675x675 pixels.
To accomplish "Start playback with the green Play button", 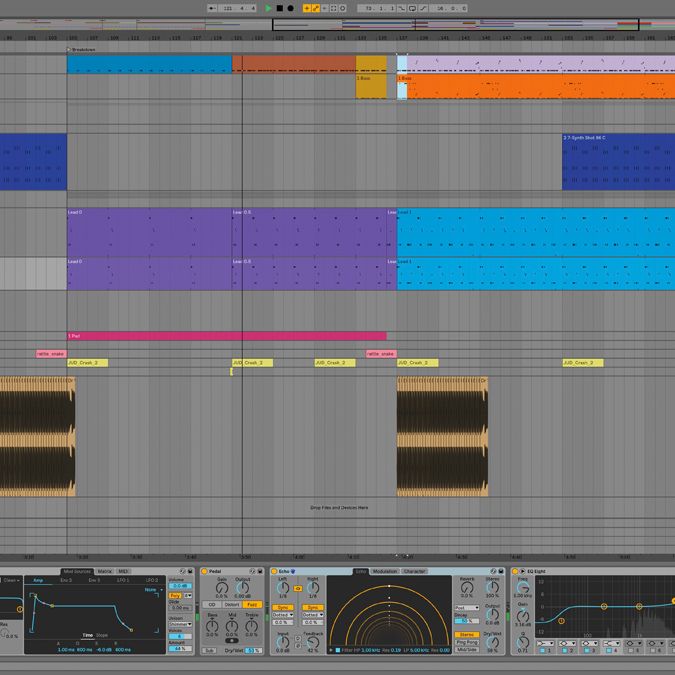I will point(268,8).
